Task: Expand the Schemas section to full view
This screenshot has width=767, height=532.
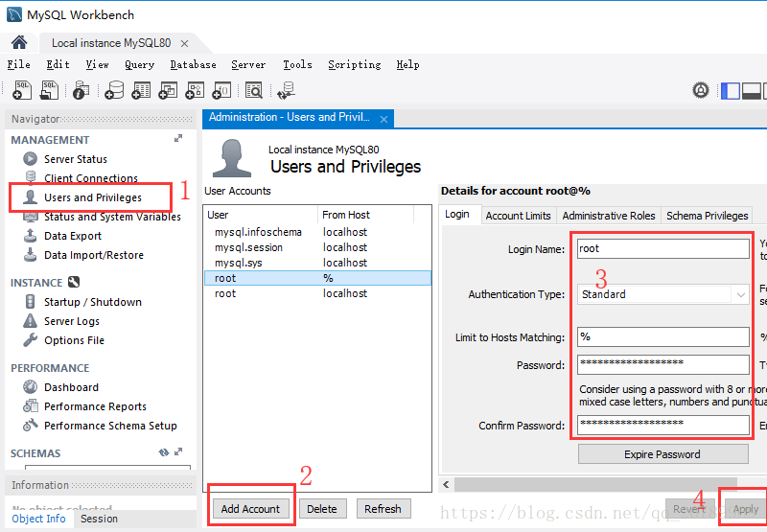Action: [x=178, y=452]
